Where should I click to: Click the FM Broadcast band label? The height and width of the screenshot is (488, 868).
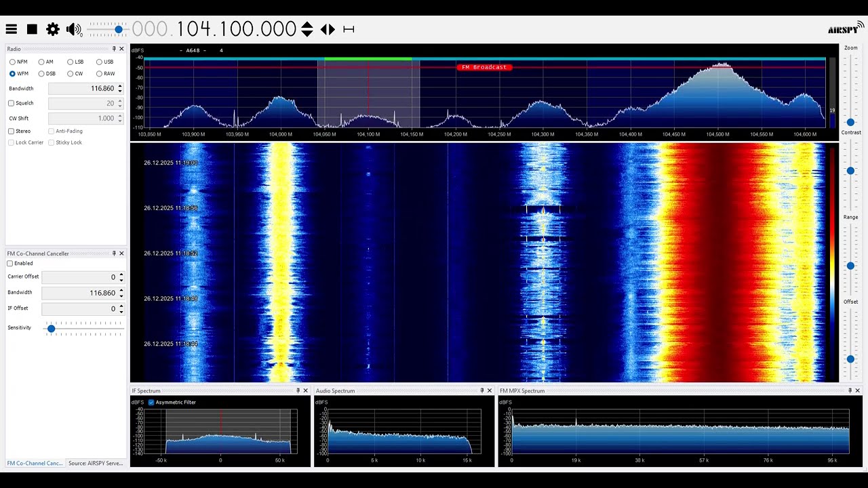click(x=484, y=67)
